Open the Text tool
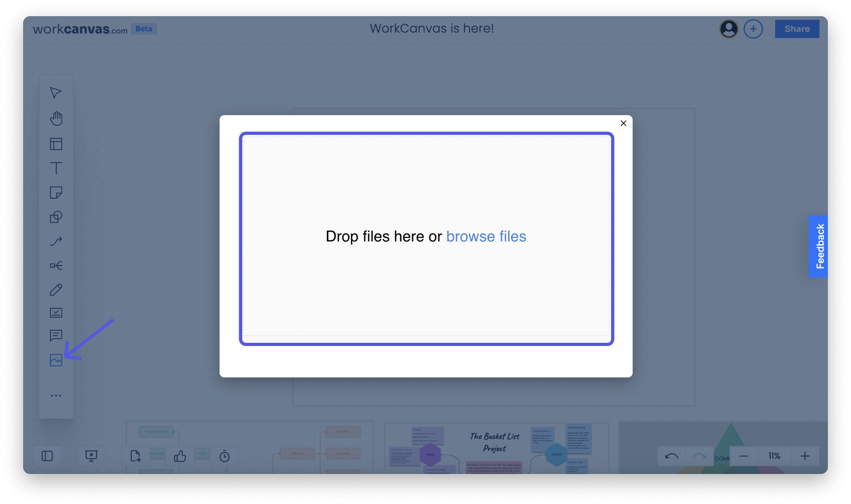The image size is (851, 504). (55, 169)
